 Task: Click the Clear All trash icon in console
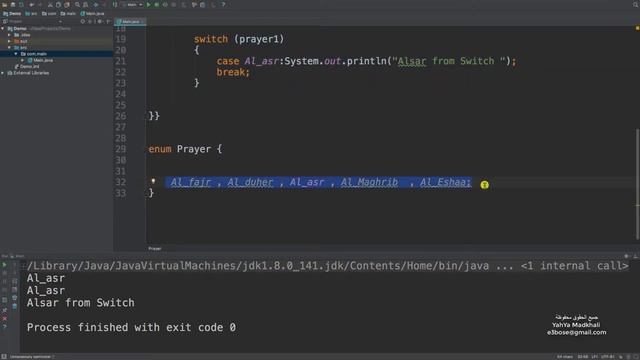click(x=15, y=306)
